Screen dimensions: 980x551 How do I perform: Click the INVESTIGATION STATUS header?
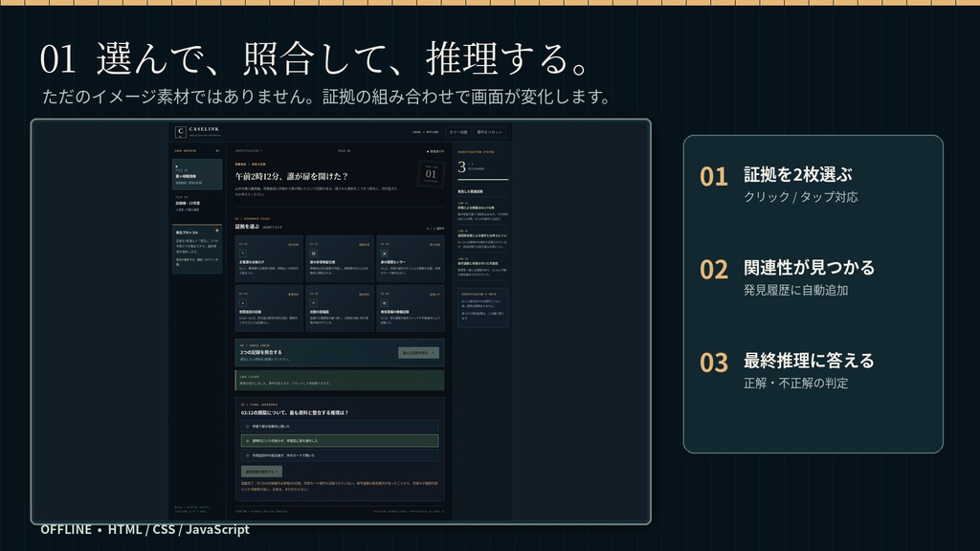tap(476, 152)
